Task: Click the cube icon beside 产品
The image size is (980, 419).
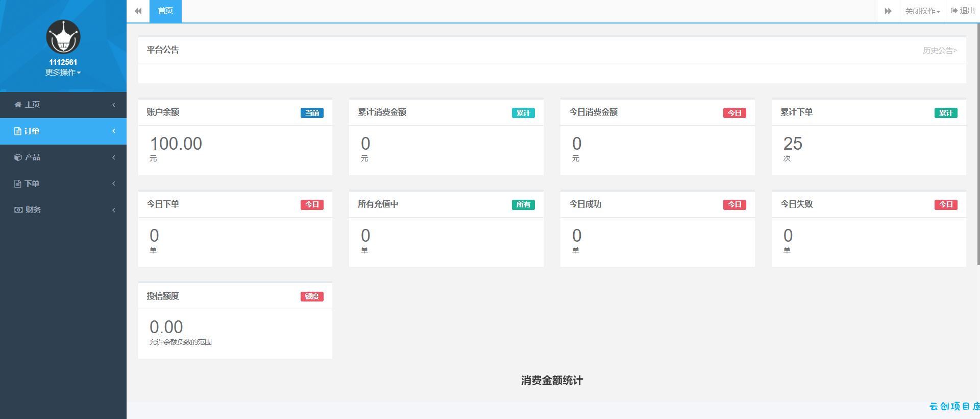Action: [18, 157]
